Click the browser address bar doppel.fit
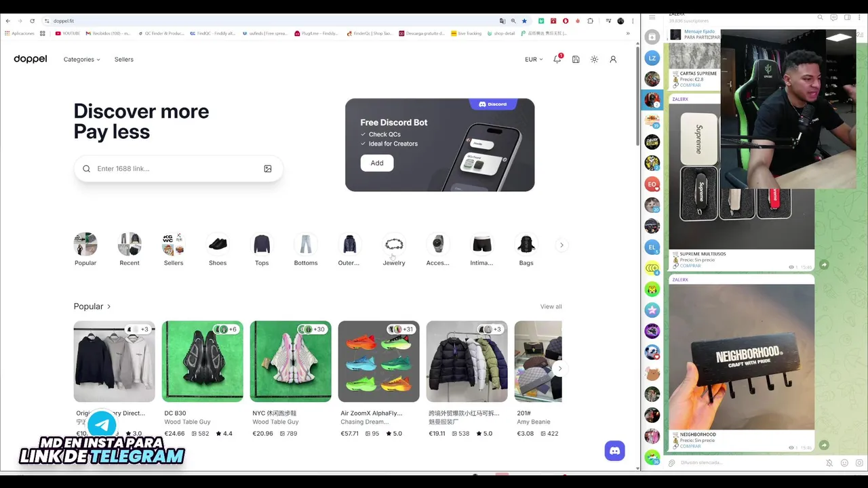 click(271, 21)
